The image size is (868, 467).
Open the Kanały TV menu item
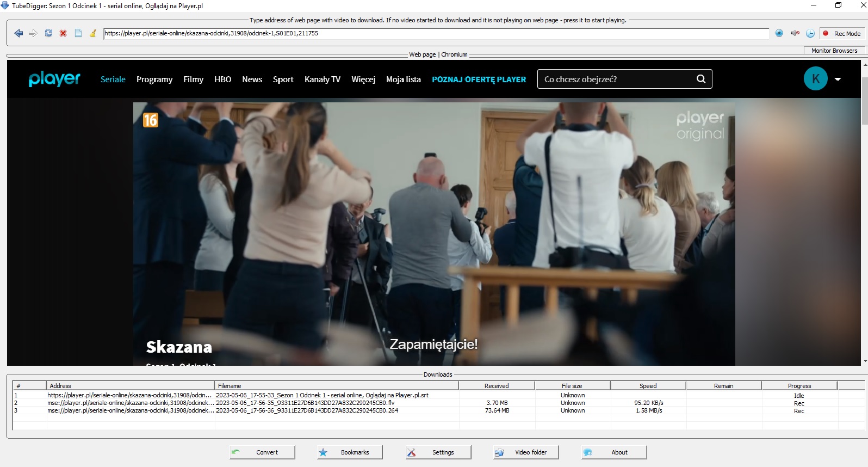click(323, 79)
